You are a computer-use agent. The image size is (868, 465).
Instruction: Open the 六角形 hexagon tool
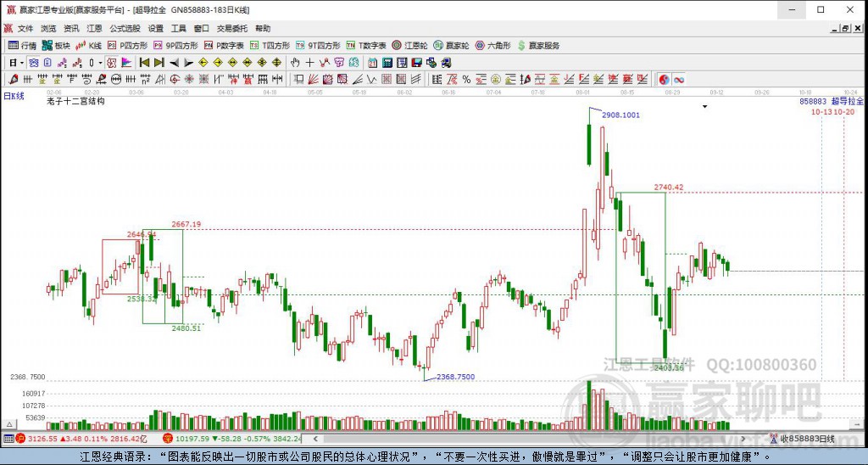tap(492, 46)
